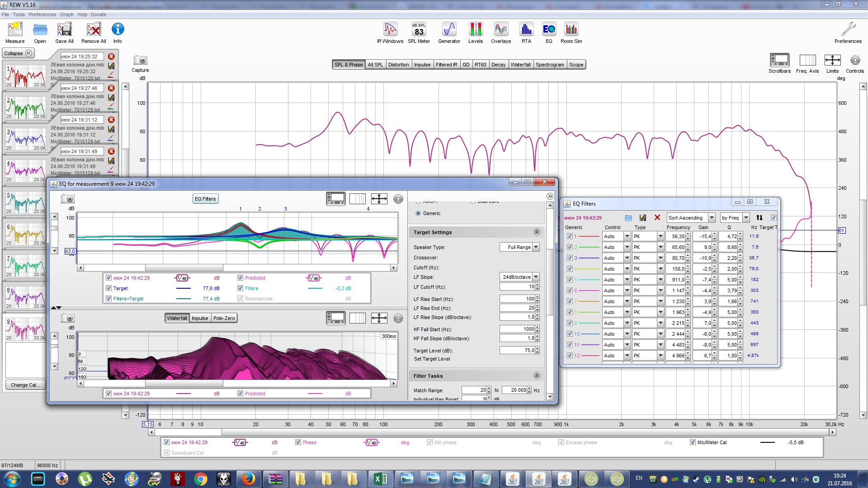
Task: Switch to the Waterfall graph tab
Action: pyautogui.click(x=520, y=65)
